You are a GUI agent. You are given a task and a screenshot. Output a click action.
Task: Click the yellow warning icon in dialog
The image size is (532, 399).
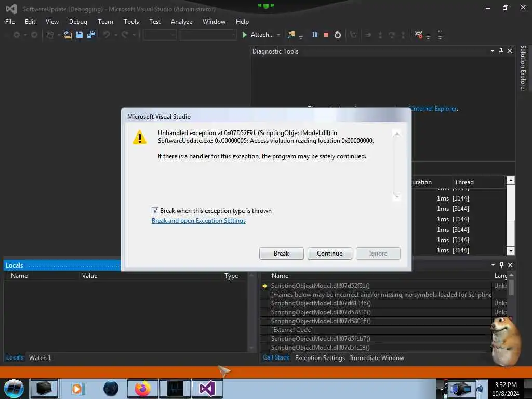[x=140, y=137]
